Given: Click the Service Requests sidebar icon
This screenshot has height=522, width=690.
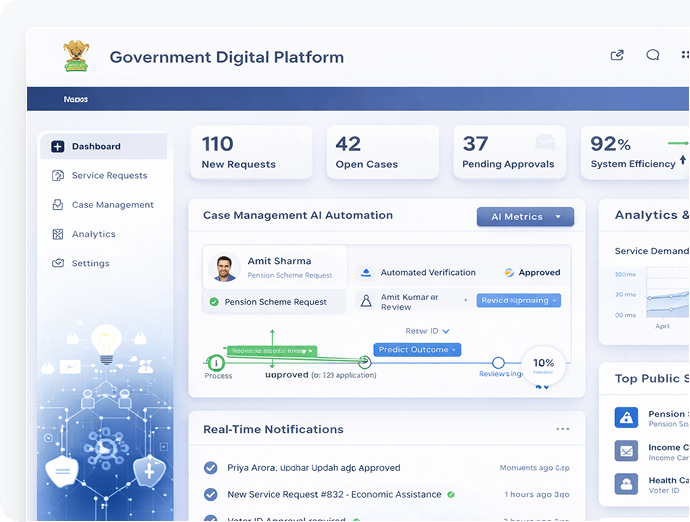Looking at the screenshot, I should coord(58,176).
